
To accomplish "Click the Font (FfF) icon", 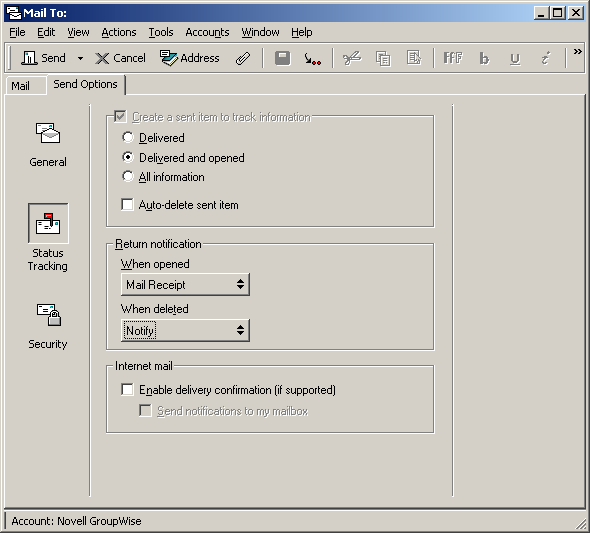I will tap(453, 58).
